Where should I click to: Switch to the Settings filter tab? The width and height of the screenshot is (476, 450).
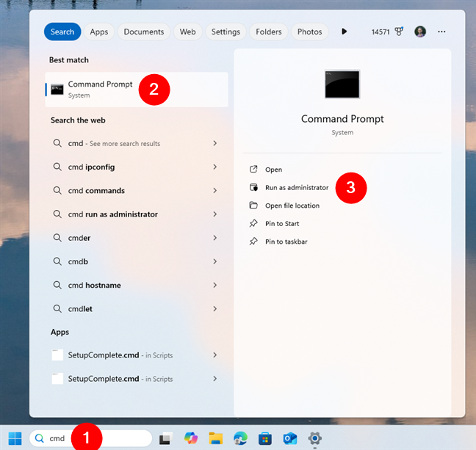coord(226,32)
